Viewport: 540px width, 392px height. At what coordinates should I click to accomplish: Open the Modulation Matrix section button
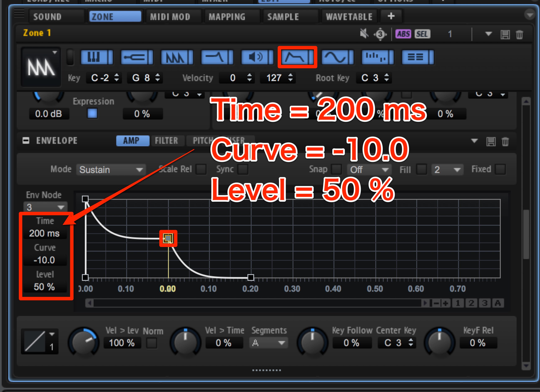(x=418, y=57)
